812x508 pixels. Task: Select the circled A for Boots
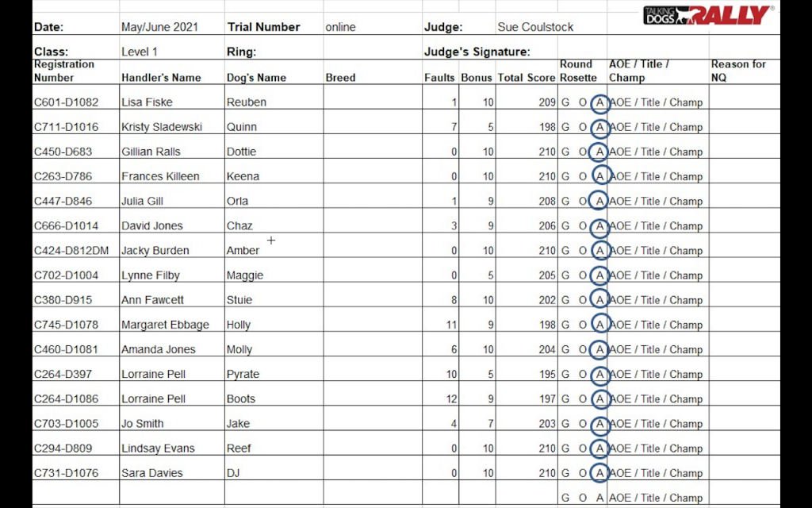click(599, 399)
